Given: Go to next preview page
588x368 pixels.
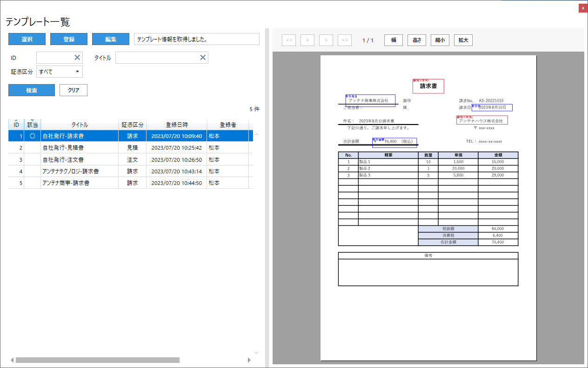Looking at the screenshot, I should [x=326, y=40].
